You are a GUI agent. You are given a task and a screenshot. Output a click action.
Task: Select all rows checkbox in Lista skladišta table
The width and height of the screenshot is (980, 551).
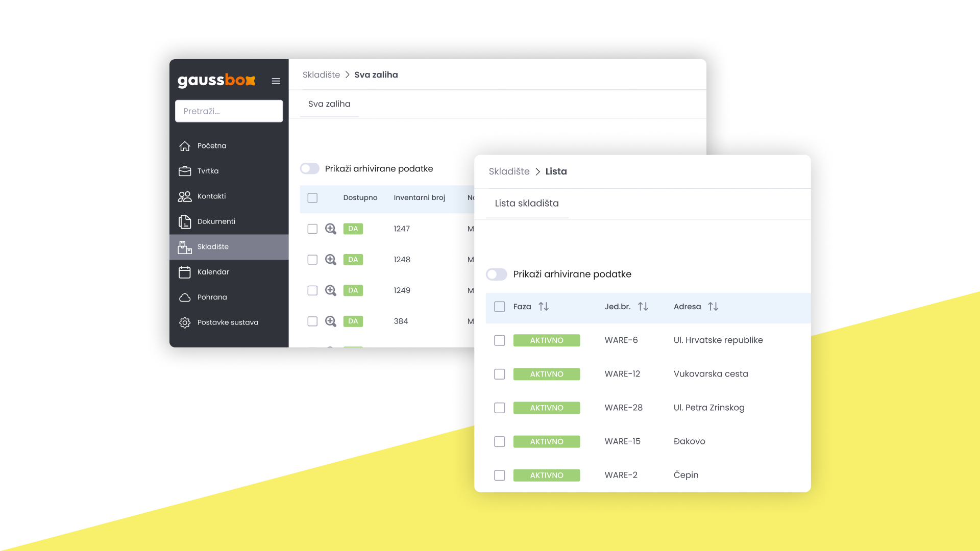[500, 307]
